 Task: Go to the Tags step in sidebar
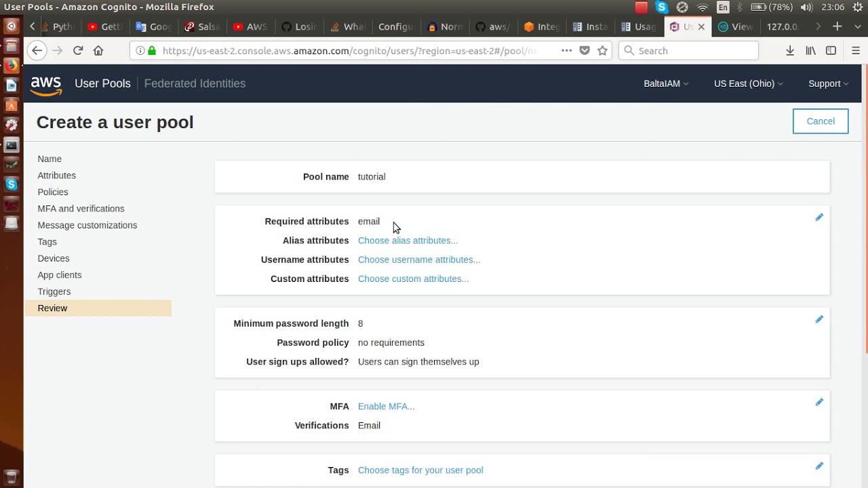pos(47,242)
